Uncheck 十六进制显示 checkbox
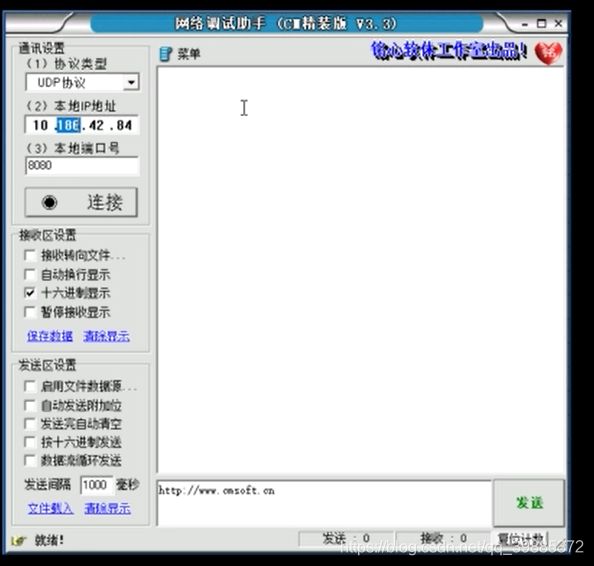This screenshot has width=594, height=566. pos(30,293)
